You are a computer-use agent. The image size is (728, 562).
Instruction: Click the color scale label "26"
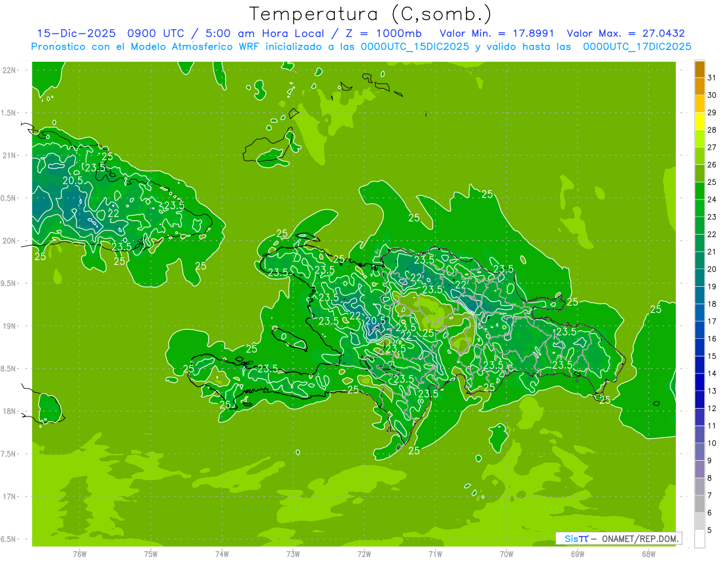[712, 164]
